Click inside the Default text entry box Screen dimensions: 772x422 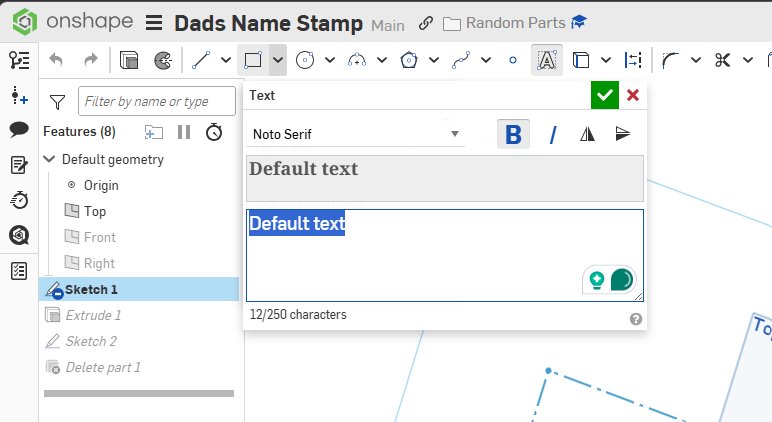click(x=445, y=255)
